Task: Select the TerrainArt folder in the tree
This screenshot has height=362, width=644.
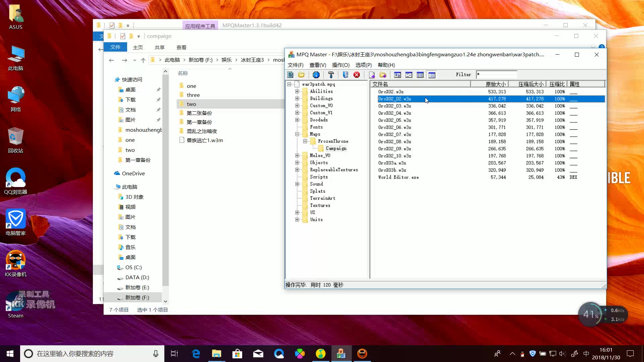Action: pos(322,198)
